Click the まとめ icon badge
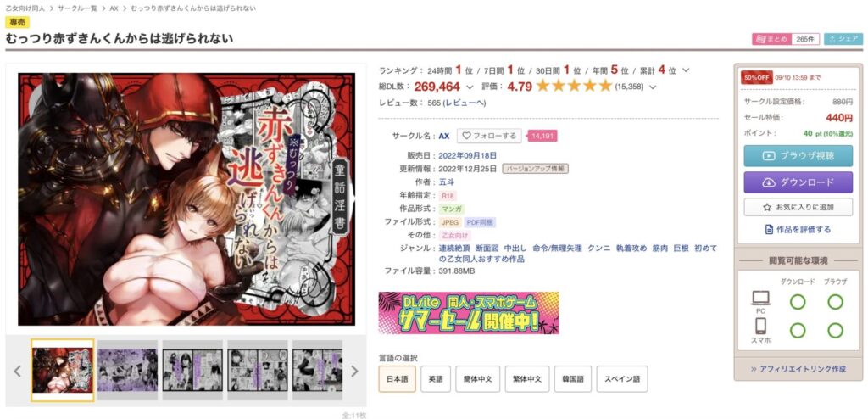The height and width of the screenshot is (419, 868). point(771,39)
